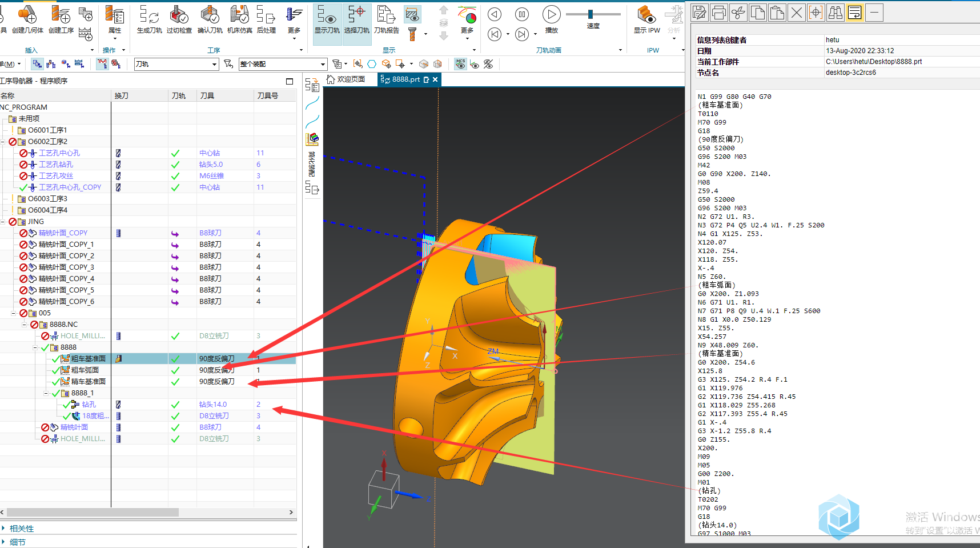Paste using the clipboard icon
This screenshot has height=548, width=980.
(x=777, y=12)
